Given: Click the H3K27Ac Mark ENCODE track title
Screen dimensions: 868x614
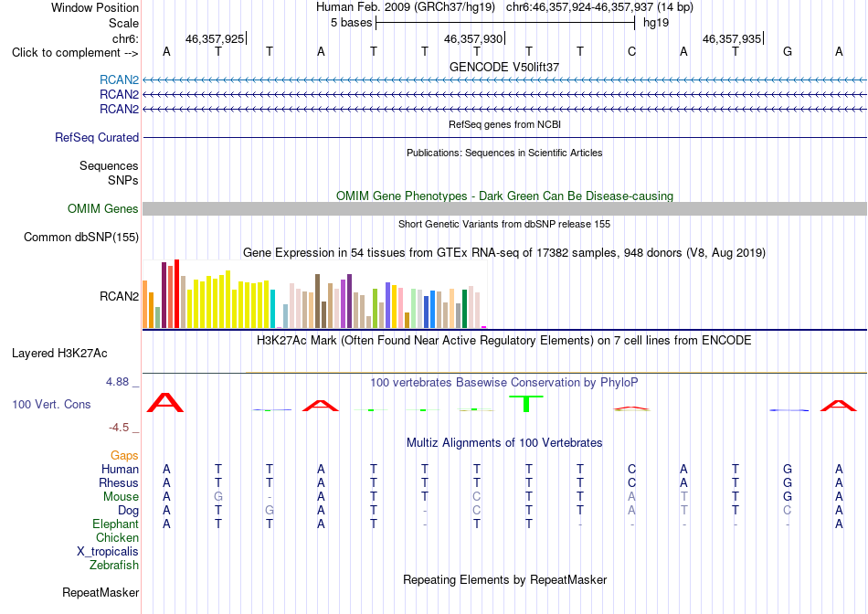Looking at the screenshot, I should (504, 341).
